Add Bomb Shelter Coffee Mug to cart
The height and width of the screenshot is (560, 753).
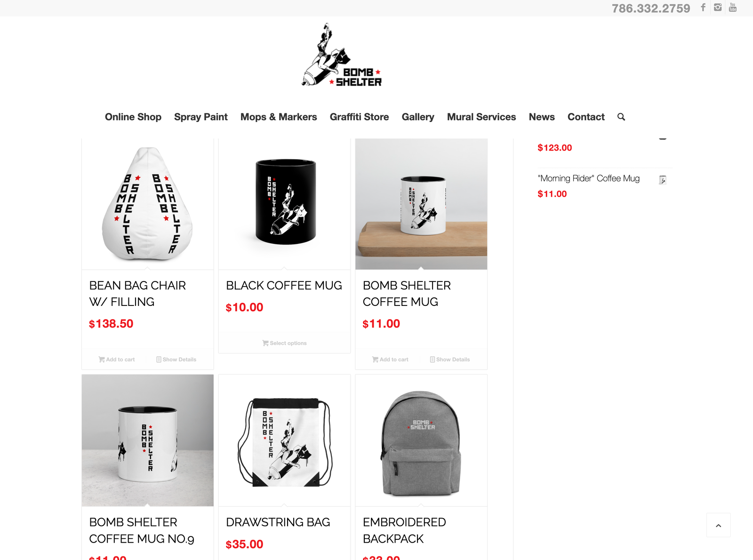coord(390,360)
